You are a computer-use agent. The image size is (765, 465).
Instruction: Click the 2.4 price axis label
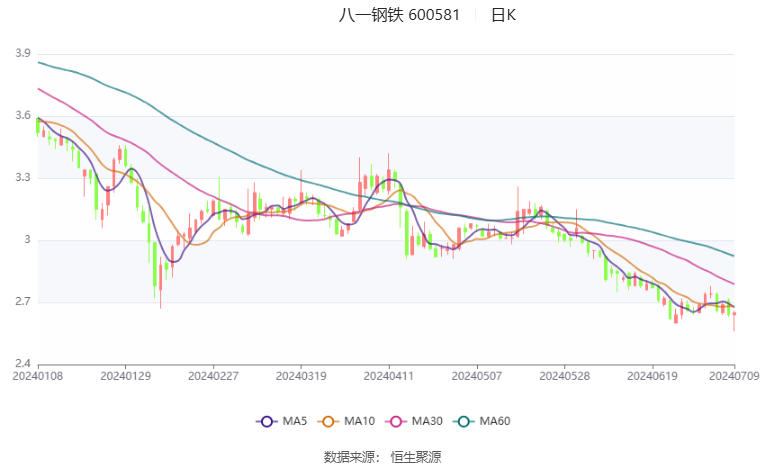[x=22, y=364]
